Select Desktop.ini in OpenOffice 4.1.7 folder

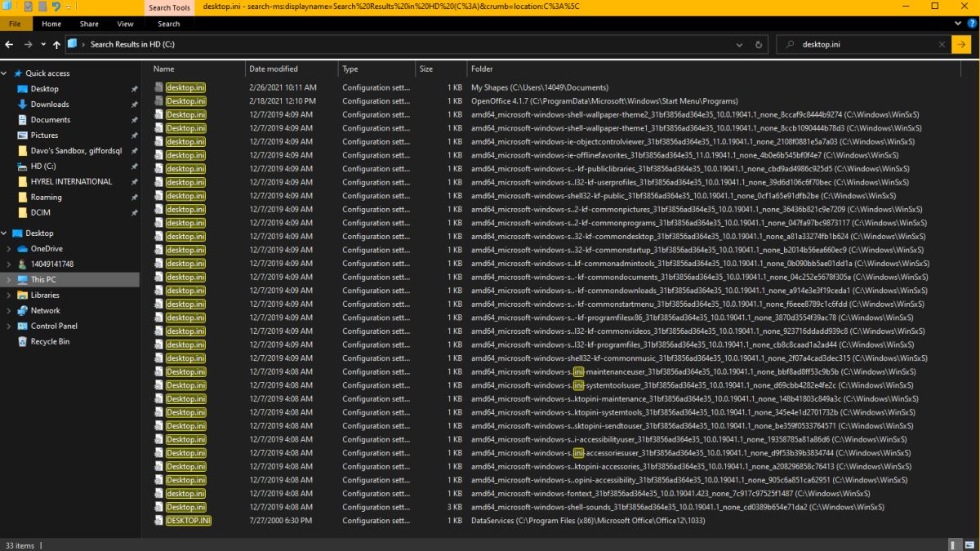(185, 101)
